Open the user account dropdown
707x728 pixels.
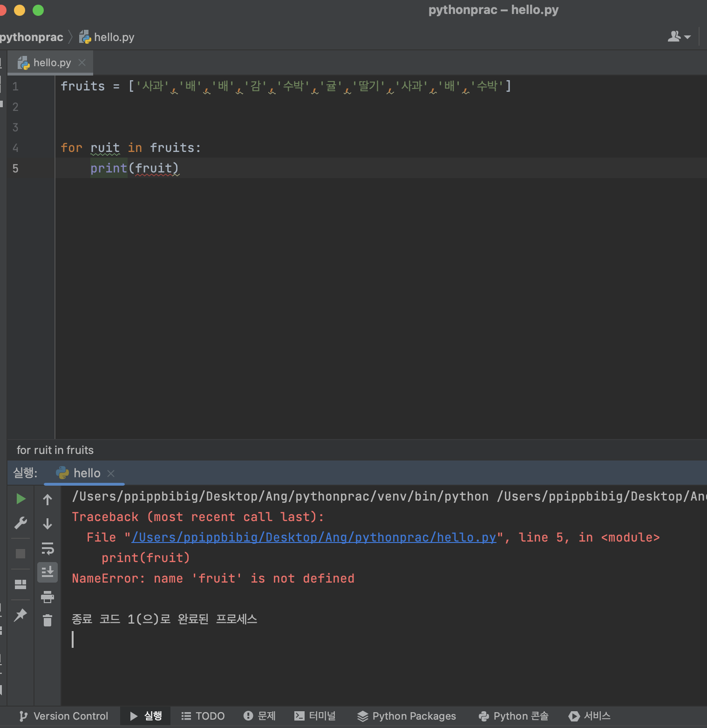point(679,36)
